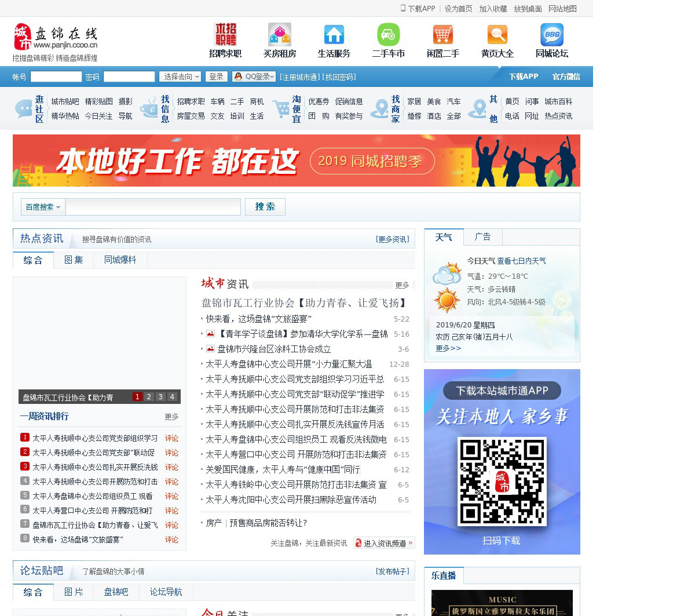Click the QQ登录 penguin icon
695x616 pixels.
tap(238, 76)
